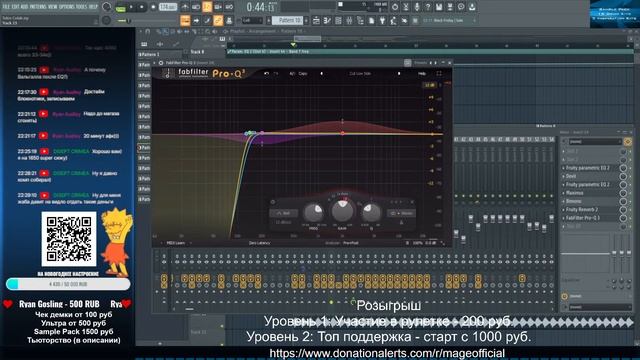Click the one-click audio recording microphone icon
Screen dimensions: 640x360
[x=417, y=7]
